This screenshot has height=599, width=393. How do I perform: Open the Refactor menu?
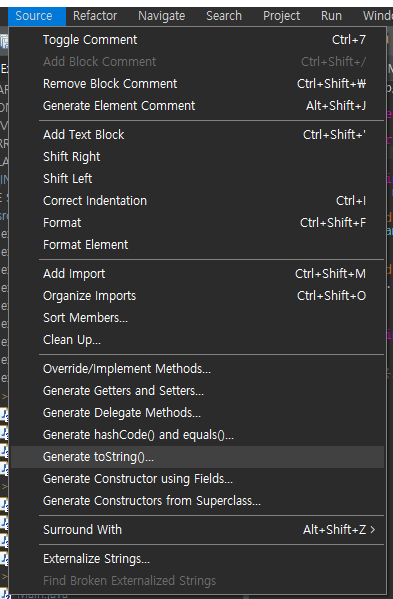point(95,16)
